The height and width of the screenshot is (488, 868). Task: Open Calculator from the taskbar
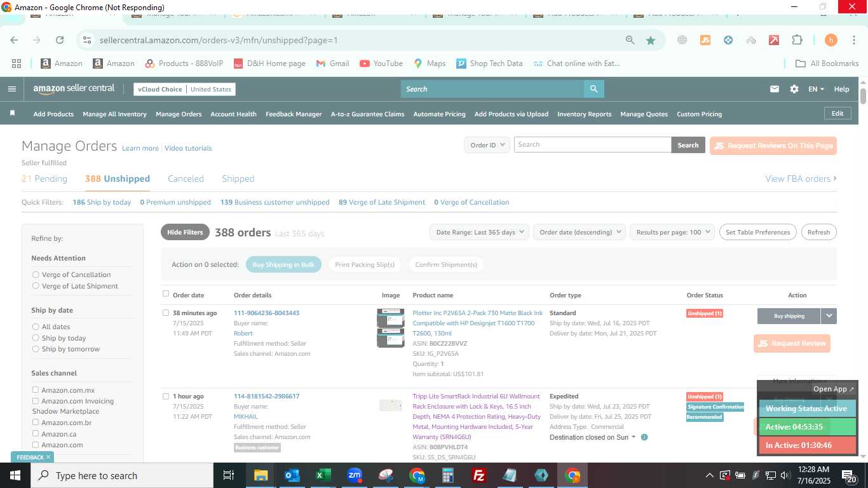point(448,475)
